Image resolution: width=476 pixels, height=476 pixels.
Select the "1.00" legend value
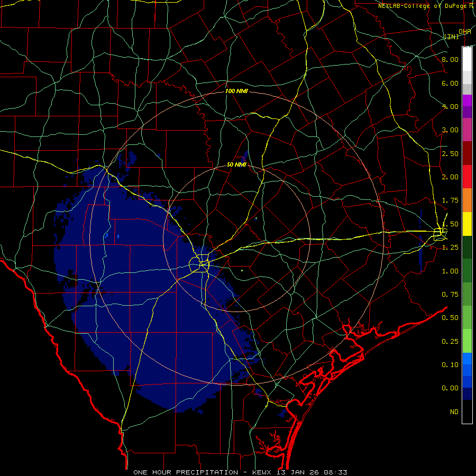450,271
